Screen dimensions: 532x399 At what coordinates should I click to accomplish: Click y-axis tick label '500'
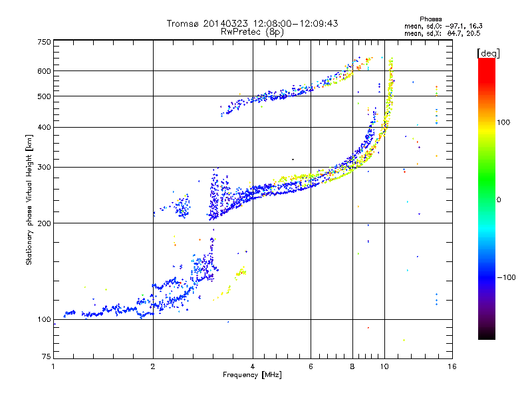pyautogui.click(x=44, y=96)
